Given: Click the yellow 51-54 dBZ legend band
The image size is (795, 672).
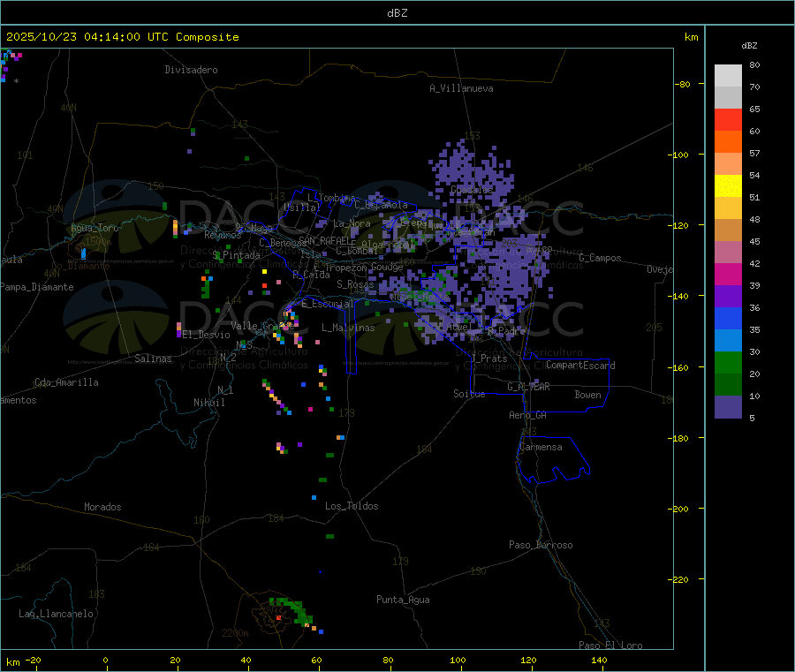Looking at the screenshot, I should pos(728,186).
